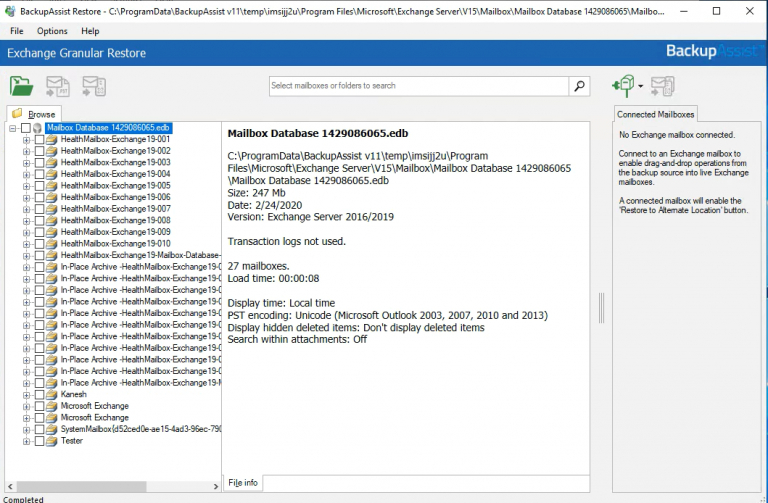768x503 pixels.
Task: Click the magnifier search icon
Action: [580, 86]
